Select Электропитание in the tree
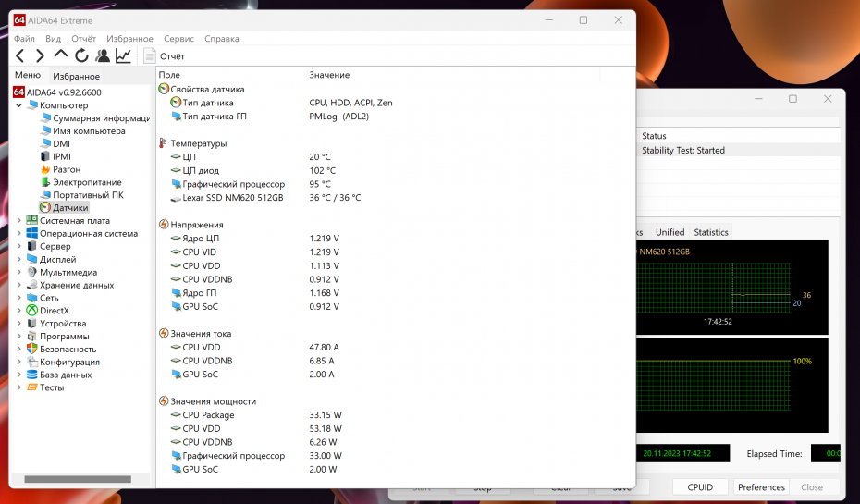 click(86, 182)
